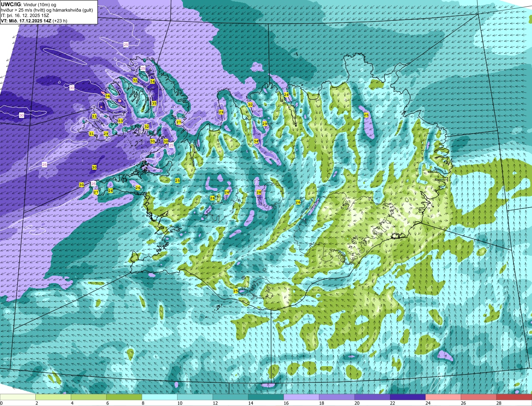Select the yellow '35' gust label
532x406 pixels.
pos(154,103)
